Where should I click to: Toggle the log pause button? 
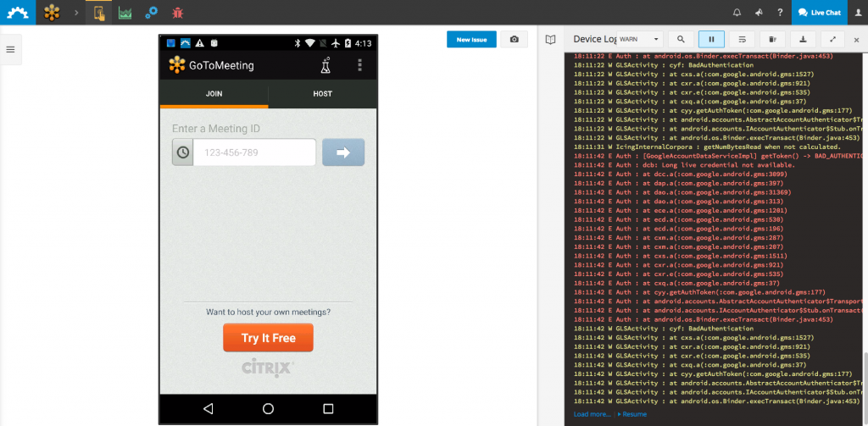(x=712, y=39)
